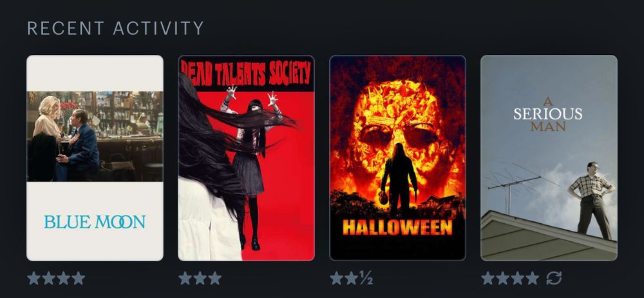
Task: Click the DEAD TALENTS SOCIETY red title banner
Action: [x=246, y=74]
